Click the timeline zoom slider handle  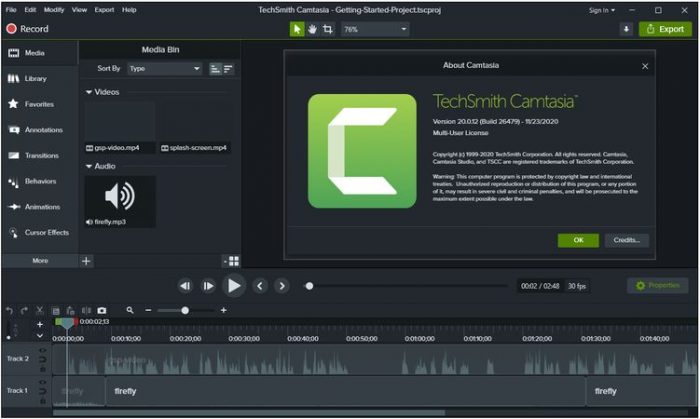click(185, 311)
